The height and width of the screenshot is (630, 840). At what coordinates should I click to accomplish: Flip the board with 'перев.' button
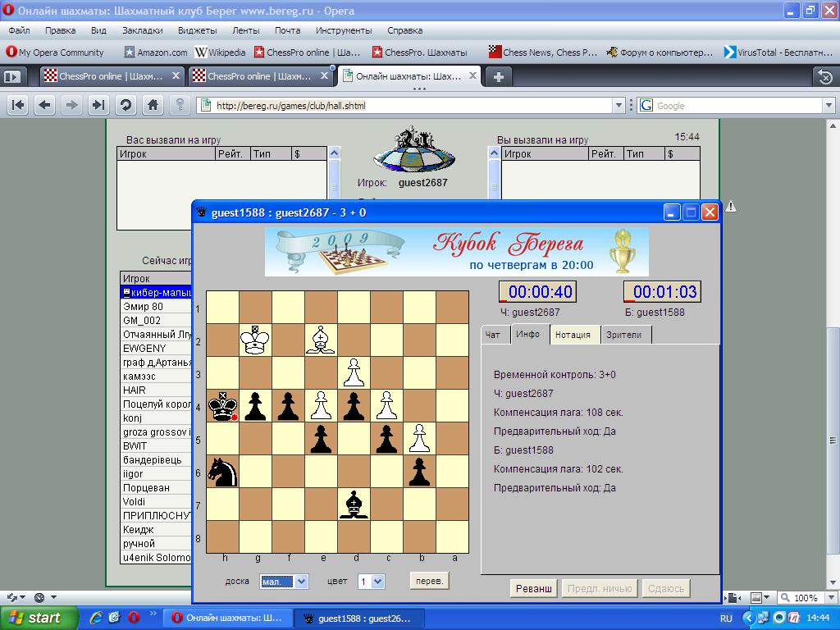point(430,581)
